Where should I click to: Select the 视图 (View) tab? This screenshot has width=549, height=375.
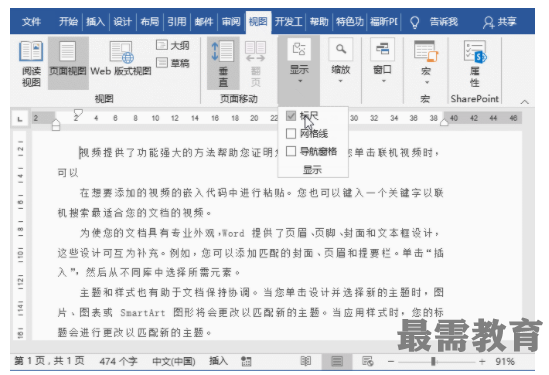point(258,22)
